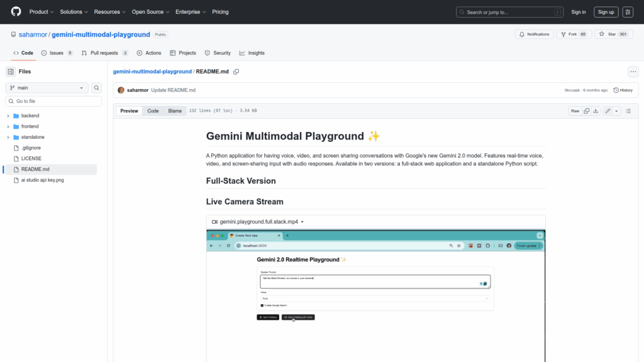
Task: Click the file tree search magnifier button
Action: pyautogui.click(x=97, y=88)
